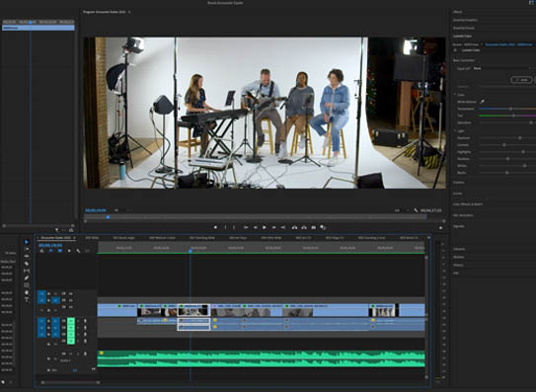Expand the HSL Secondary section
The image size is (536, 392).
463,215
